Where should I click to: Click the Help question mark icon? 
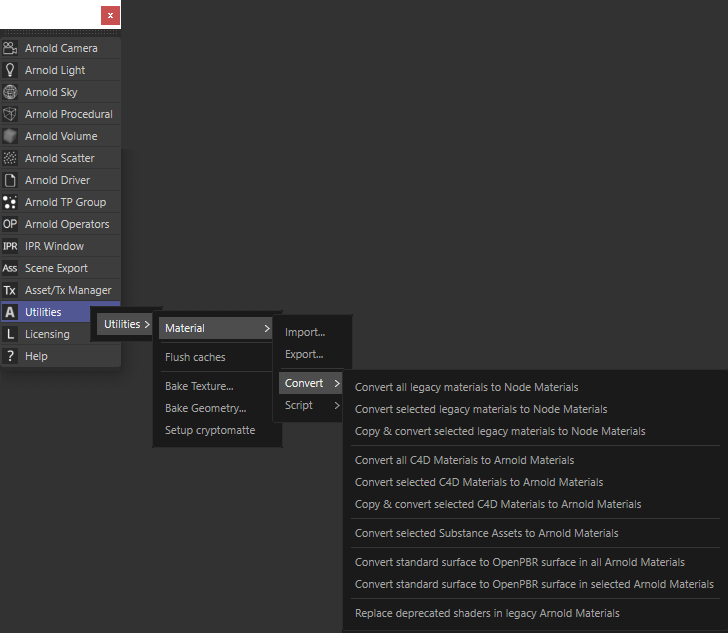pyautogui.click(x=10, y=356)
